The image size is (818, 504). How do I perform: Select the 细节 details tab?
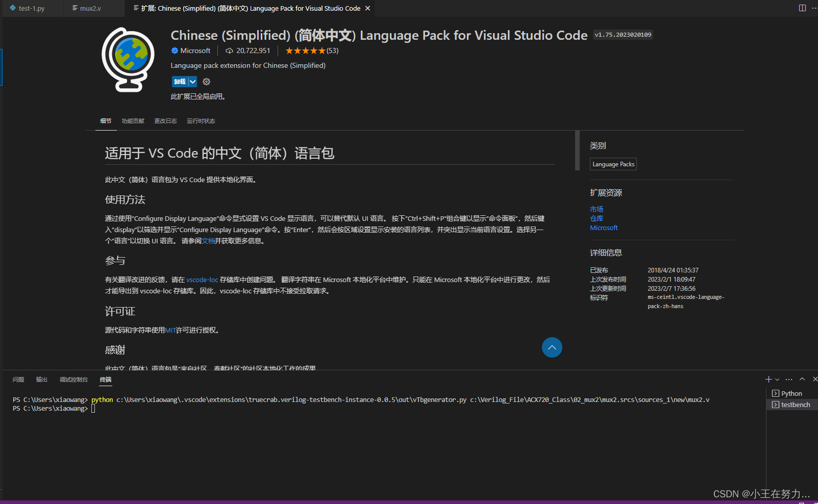pos(106,121)
